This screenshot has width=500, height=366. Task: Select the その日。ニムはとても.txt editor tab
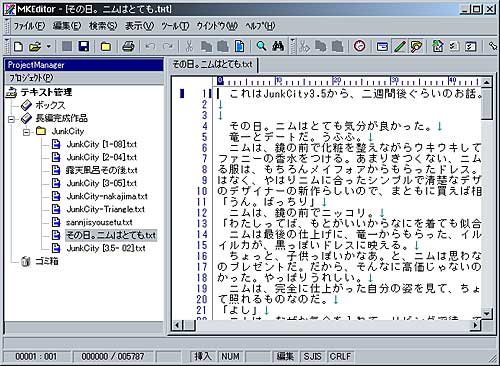212,64
